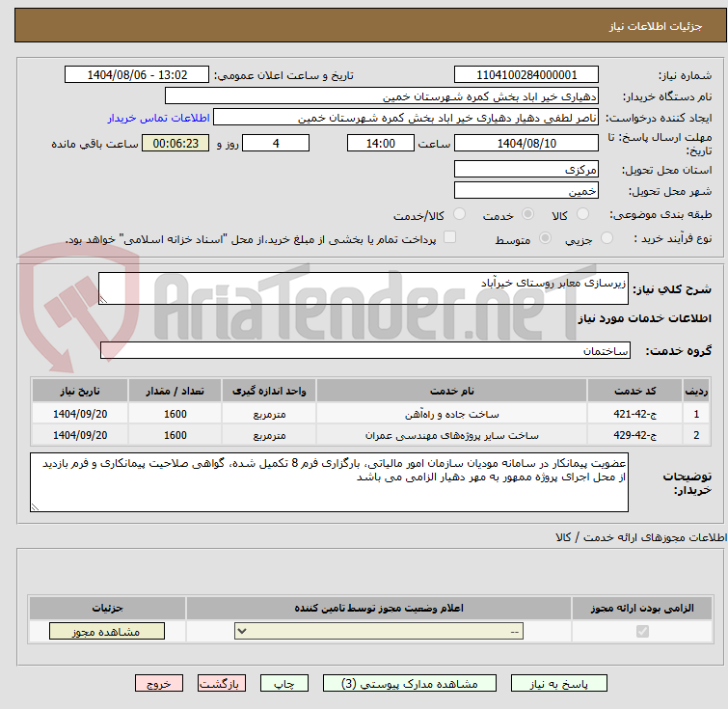Click quantity 1600 in row 1
The height and width of the screenshot is (709, 728).
coord(175,414)
